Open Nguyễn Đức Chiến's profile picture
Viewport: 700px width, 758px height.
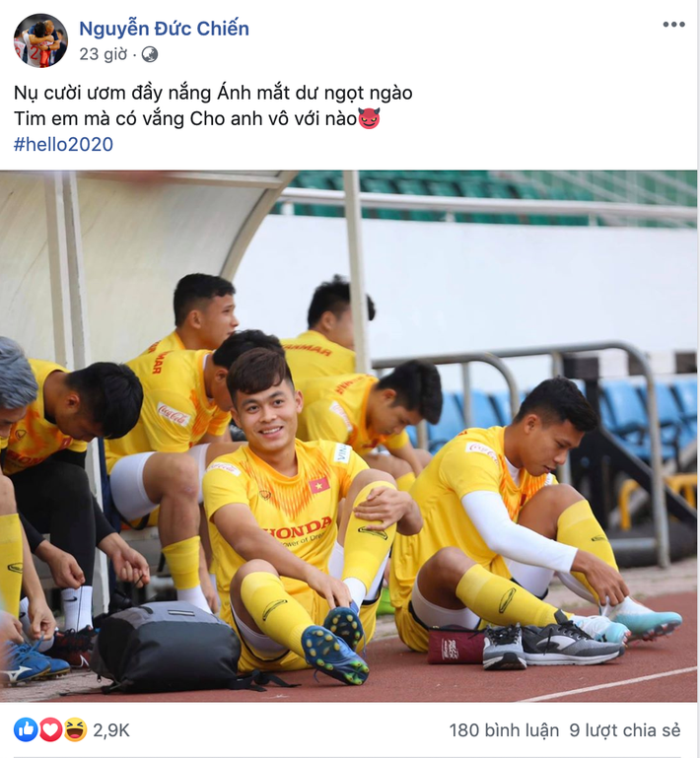click(40, 40)
